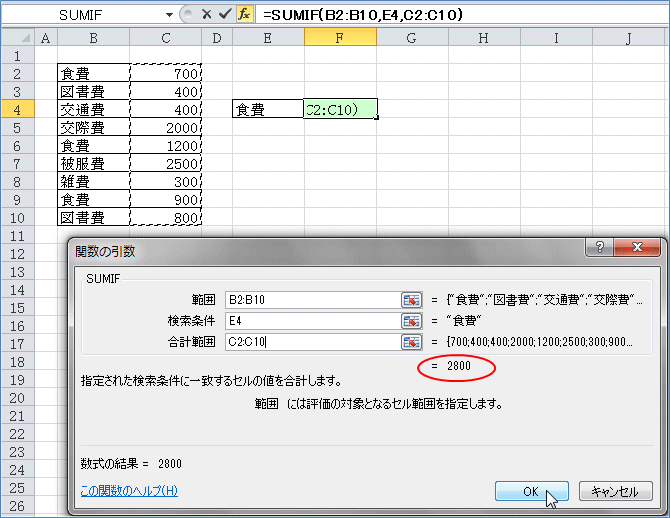Click active cell F4 showing C2:C10)
670x518 pixels.
[340, 109]
